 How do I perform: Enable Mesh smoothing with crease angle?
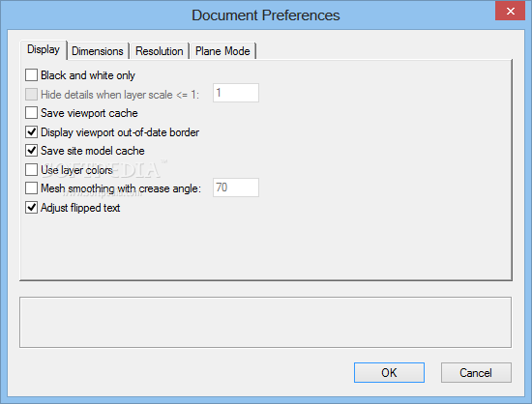tap(31, 188)
